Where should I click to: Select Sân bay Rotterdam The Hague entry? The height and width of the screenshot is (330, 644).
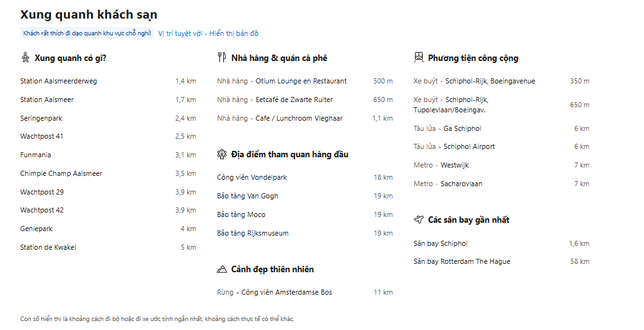point(462,262)
